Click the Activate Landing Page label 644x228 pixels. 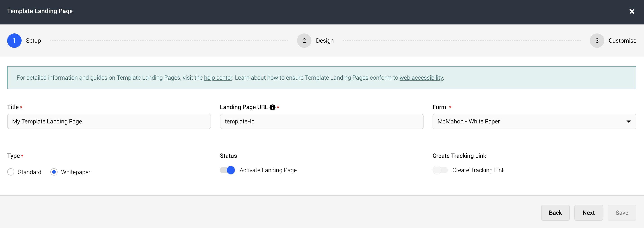[x=268, y=170]
